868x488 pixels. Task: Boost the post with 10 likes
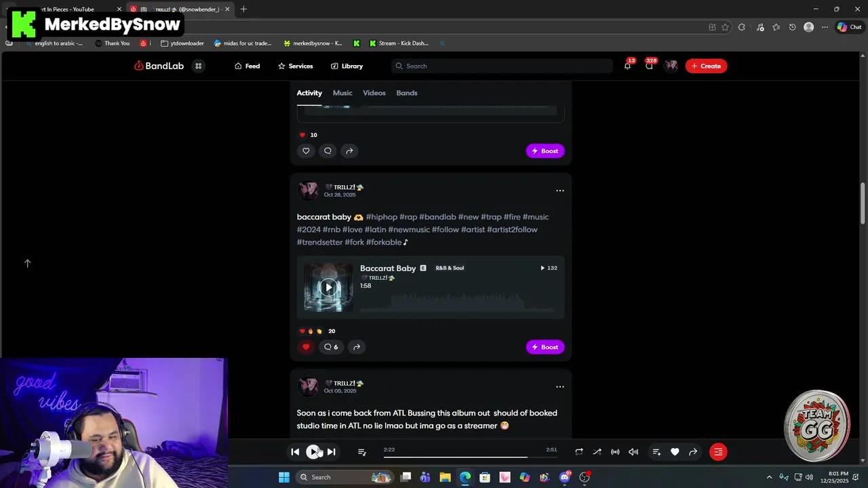pyautogui.click(x=545, y=151)
